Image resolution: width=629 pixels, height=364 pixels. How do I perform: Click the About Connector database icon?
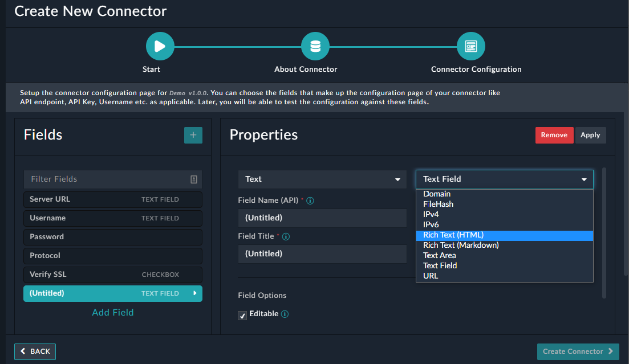(x=315, y=46)
